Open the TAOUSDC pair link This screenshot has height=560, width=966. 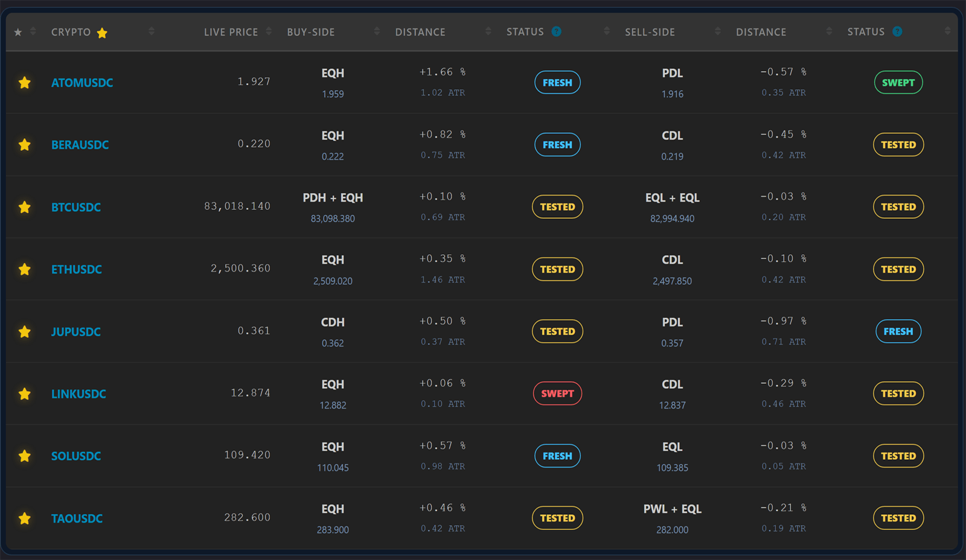77,518
